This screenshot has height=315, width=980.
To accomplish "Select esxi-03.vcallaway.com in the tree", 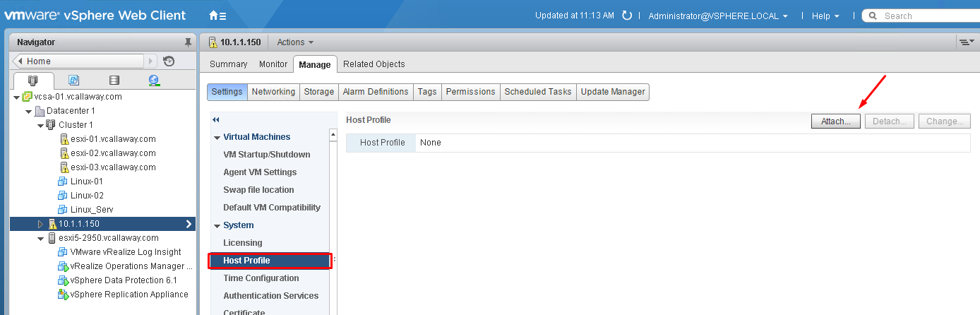I will (113, 167).
